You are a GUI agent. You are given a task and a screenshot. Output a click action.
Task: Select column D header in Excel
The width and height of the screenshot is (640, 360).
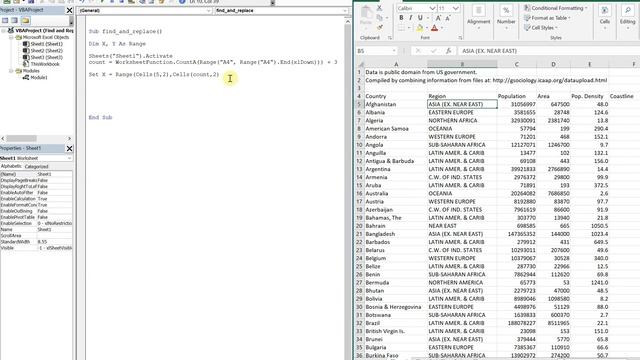coord(553,64)
